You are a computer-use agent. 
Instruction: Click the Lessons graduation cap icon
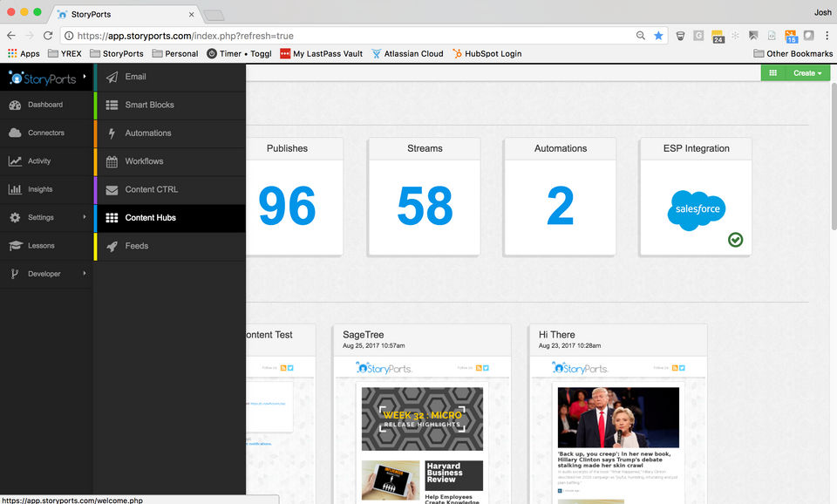(x=16, y=246)
